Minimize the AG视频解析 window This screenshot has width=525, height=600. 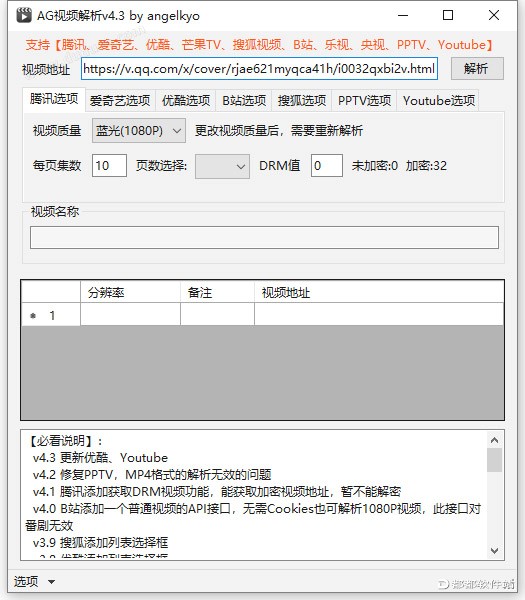tap(403, 16)
